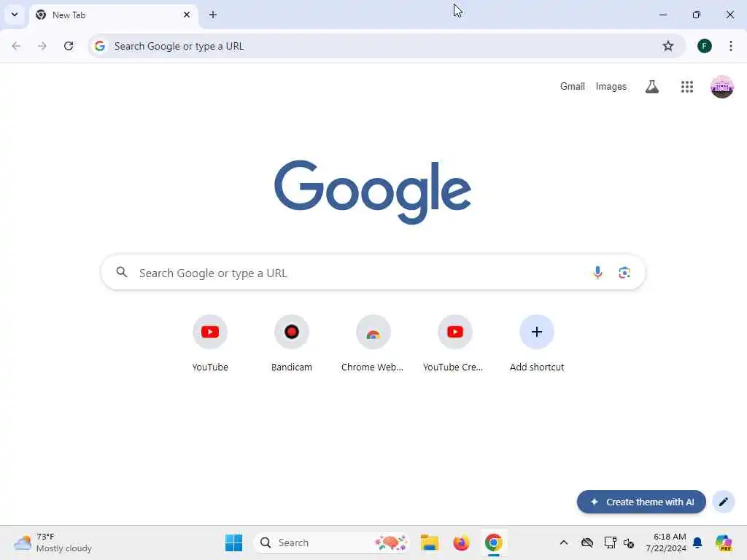Open notifications bell icon

697,542
